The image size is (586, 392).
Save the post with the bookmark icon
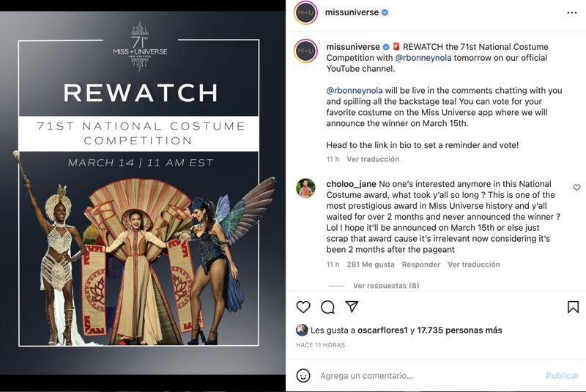573,307
